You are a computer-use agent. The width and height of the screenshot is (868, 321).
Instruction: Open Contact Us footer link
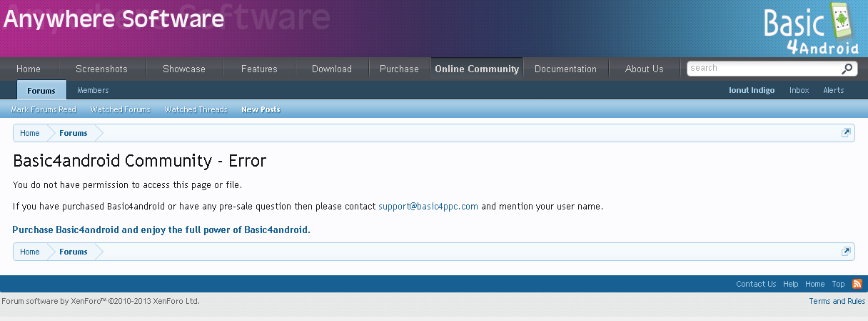click(x=756, y=284)
